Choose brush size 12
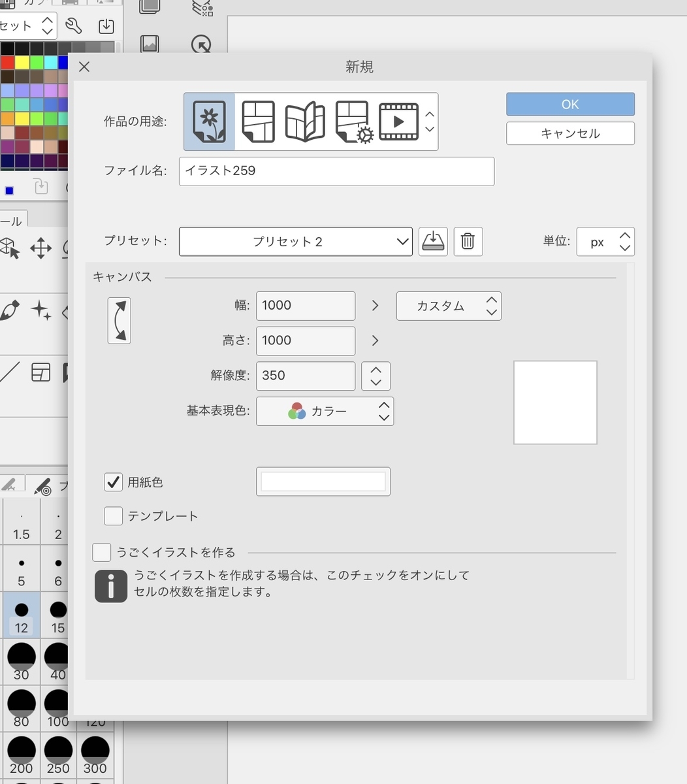 click(21, 615)
